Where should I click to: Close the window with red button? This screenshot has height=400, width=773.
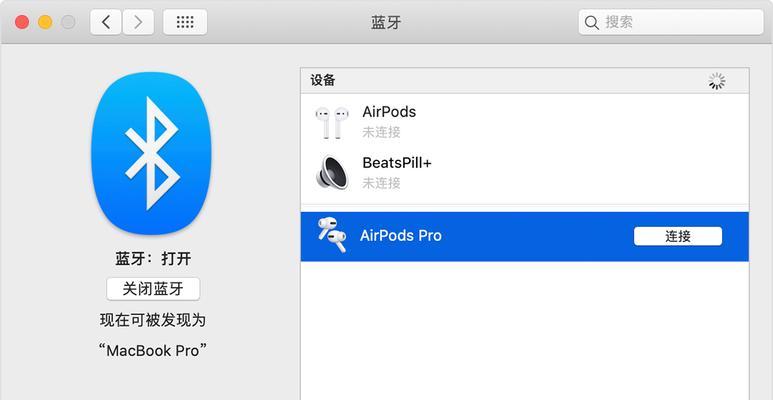22,22
